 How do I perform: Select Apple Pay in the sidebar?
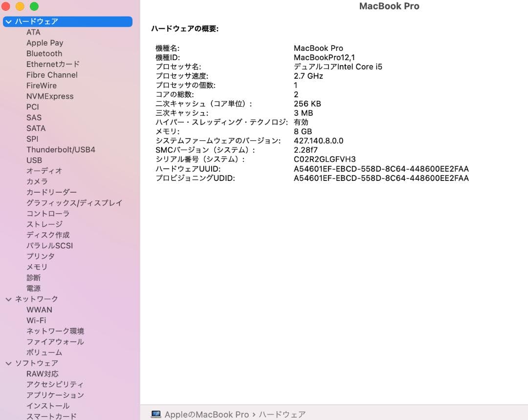[44, 43]
